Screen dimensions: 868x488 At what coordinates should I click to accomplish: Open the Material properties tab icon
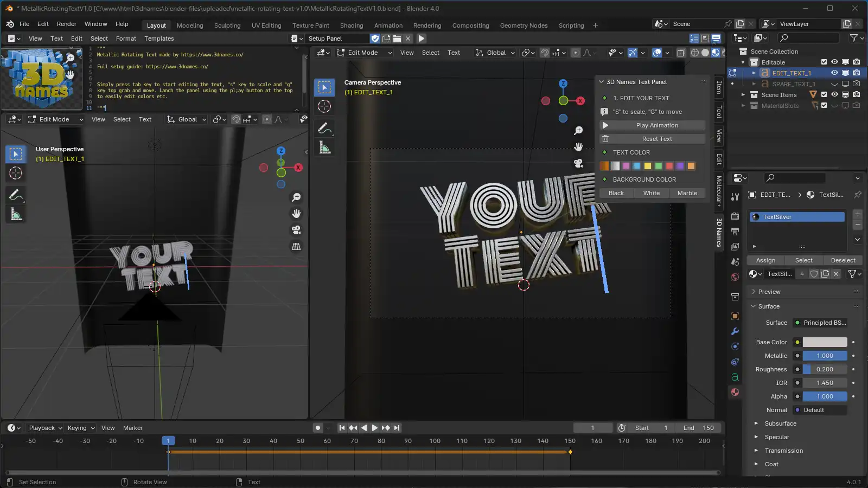click(x=735, y=392)
